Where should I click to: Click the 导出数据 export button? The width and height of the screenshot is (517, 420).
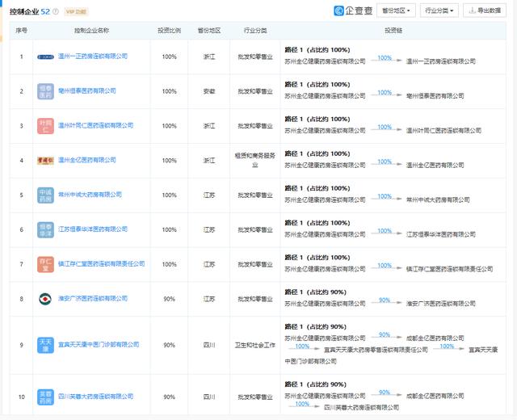(x=485, y=10)
